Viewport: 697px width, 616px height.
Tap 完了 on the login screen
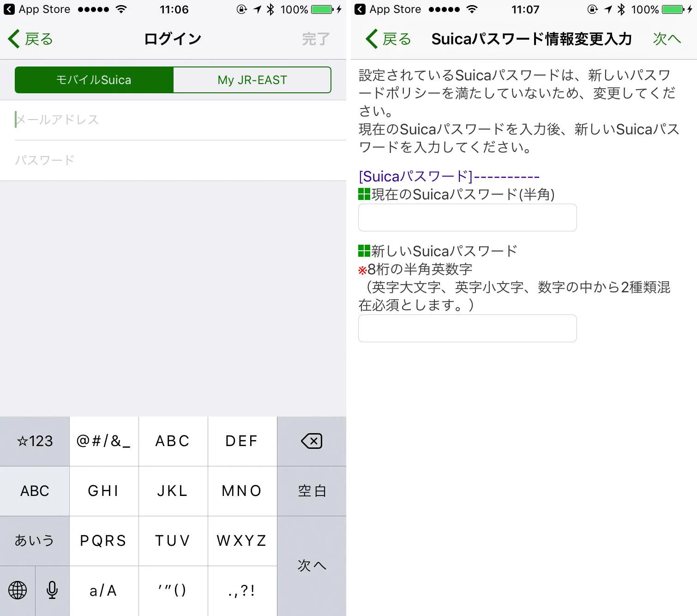point(316,39)
